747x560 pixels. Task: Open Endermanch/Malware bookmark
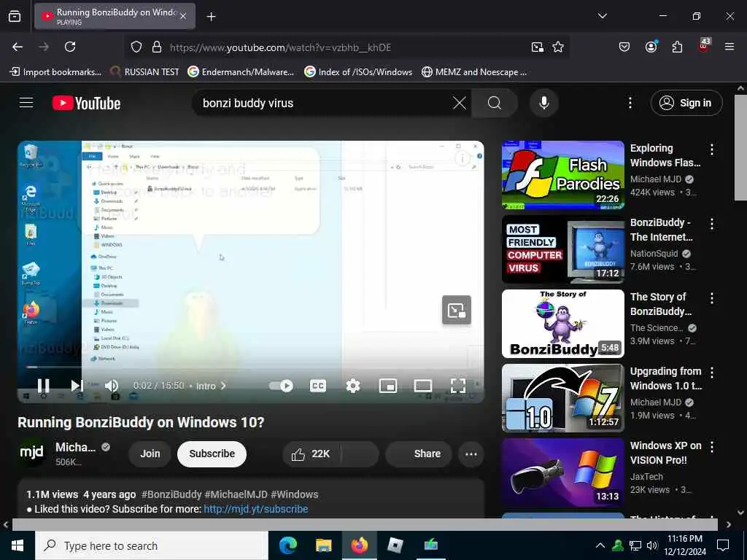coord(241,72)
